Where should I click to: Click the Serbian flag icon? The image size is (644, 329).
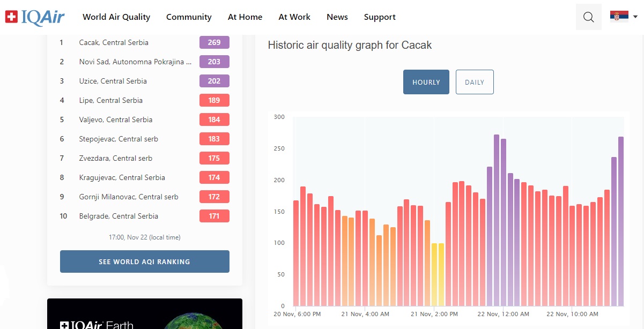click(x=619, y=16)
